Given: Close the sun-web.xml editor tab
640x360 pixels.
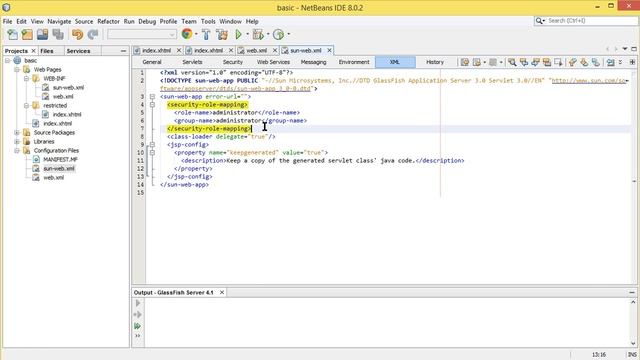Looking at the screenshot, I should click(329, 50).
